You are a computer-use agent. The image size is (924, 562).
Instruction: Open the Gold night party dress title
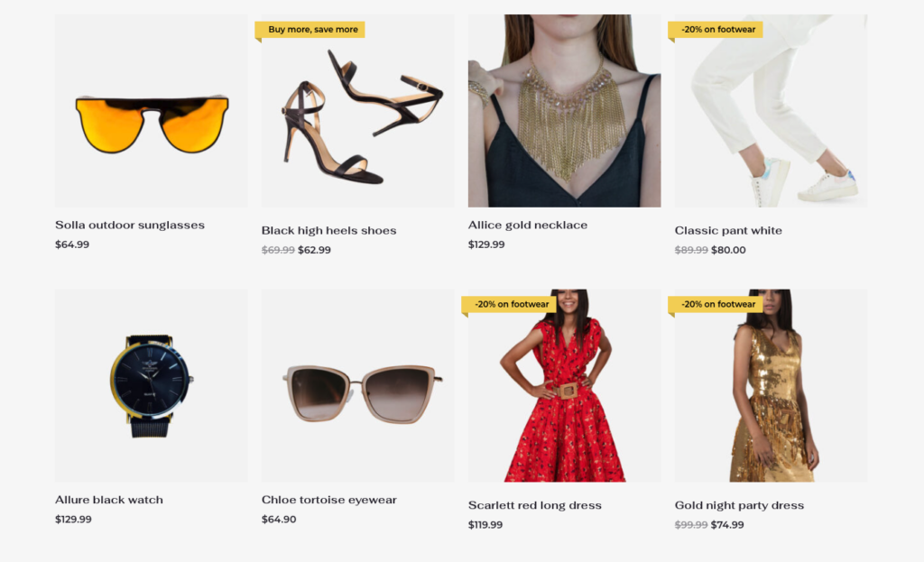point(739,505)
